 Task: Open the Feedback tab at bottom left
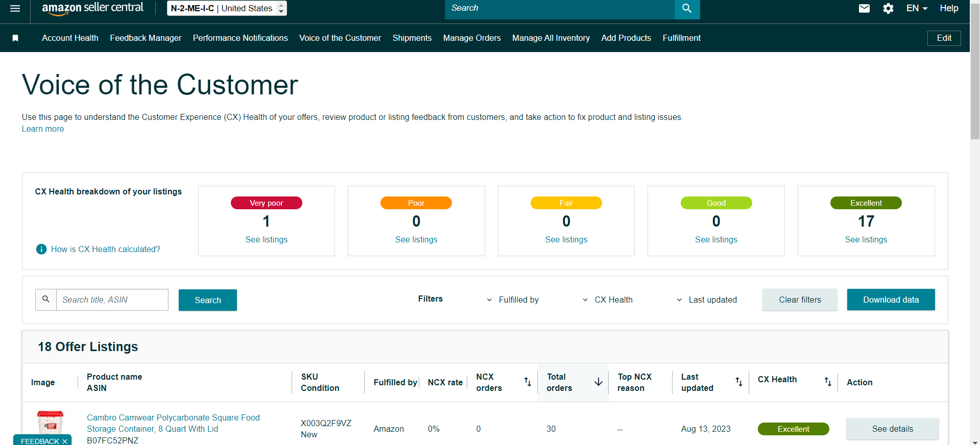(x=40, y=441)
